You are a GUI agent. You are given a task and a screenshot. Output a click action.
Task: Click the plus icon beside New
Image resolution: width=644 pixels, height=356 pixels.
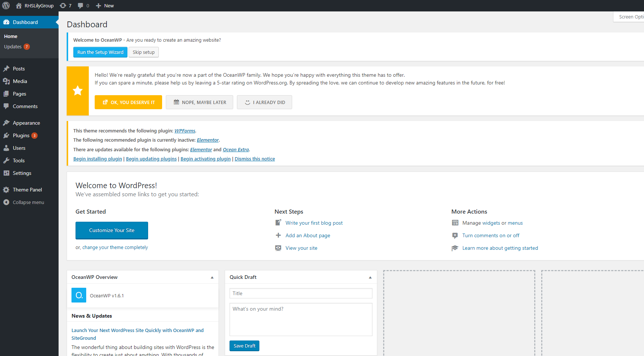point(98,6)
